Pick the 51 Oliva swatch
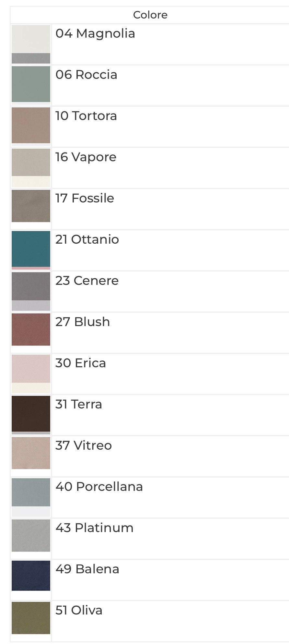The image size is (289, 644). pos(31,618)
